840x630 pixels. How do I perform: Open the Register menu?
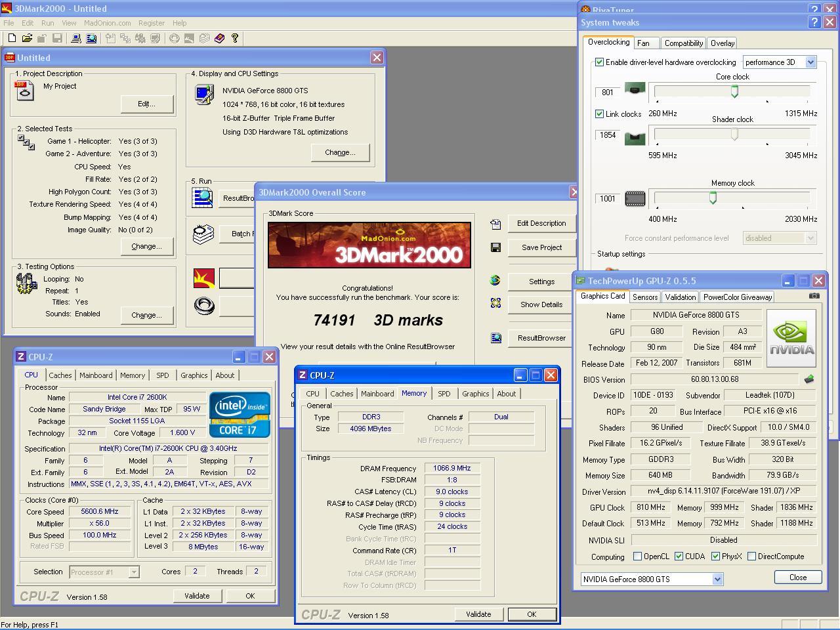pos(151,23)
